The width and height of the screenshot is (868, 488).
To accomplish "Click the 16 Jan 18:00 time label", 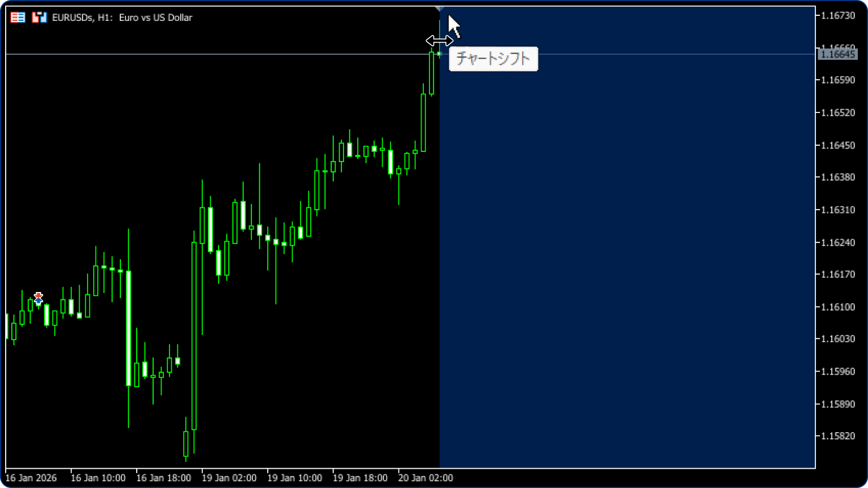I will (x=163, y=478).
